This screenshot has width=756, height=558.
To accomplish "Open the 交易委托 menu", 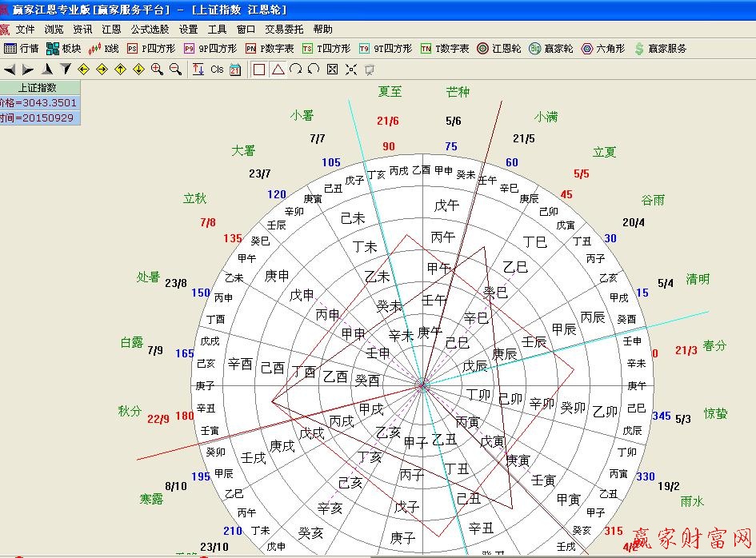I will click(284, 29).
